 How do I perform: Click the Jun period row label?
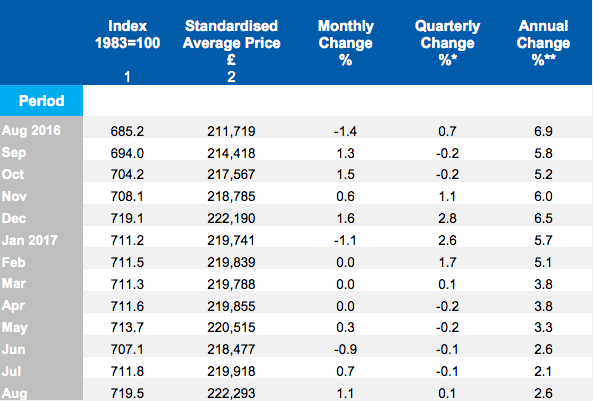coord(14,349)
